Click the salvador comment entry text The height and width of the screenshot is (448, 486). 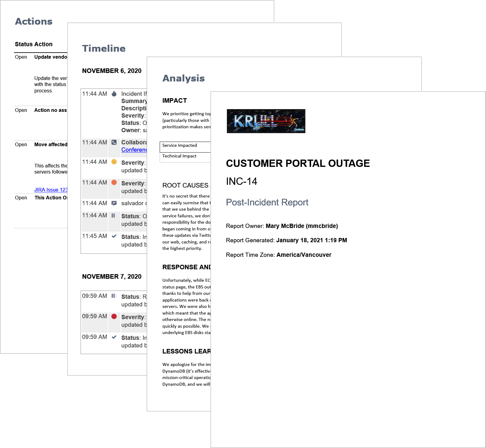point(134,203)
